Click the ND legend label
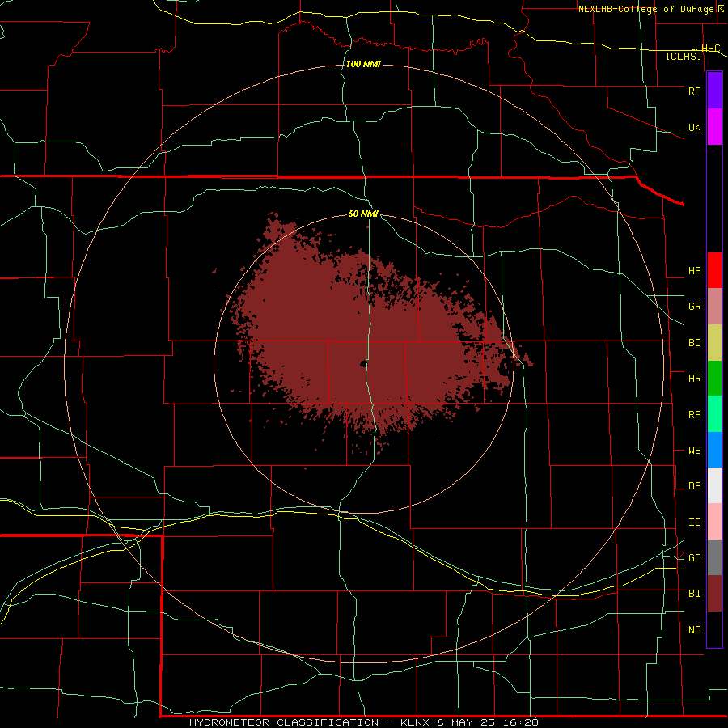 pos(694,630)
